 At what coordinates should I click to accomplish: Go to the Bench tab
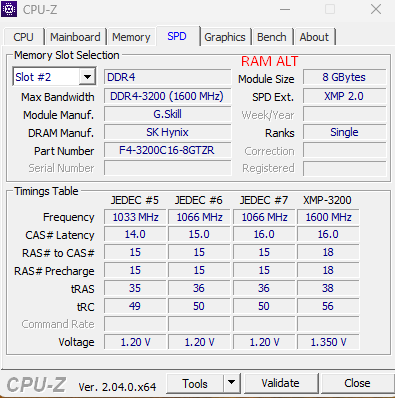pos(272,37)
